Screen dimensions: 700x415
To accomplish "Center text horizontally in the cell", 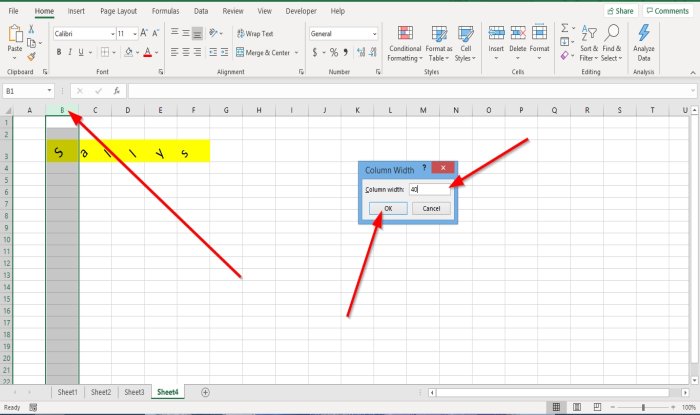I will [x=186, y=52].
